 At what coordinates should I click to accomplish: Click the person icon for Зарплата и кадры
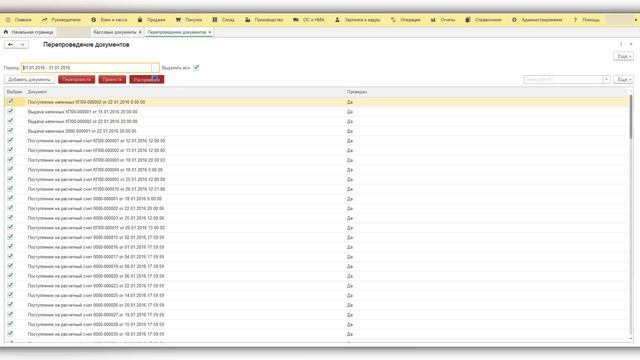(337, 20)
